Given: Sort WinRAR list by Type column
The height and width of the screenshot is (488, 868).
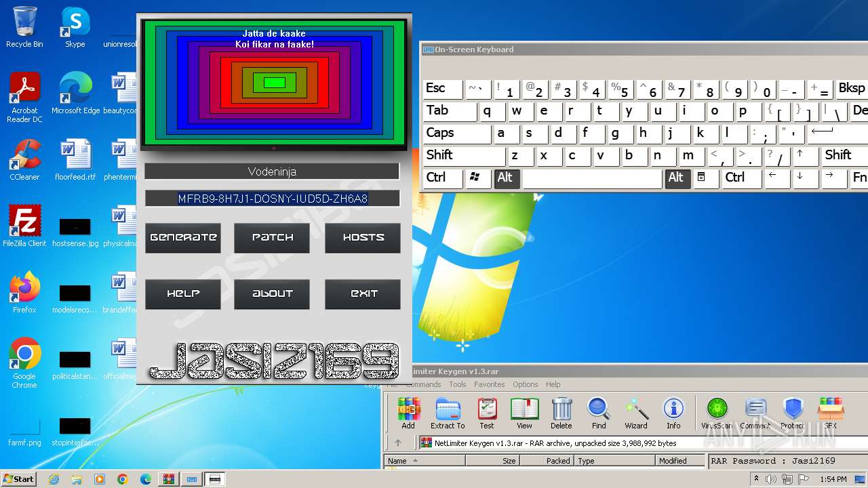Looking at the screenshot, I should pos(615,461).
